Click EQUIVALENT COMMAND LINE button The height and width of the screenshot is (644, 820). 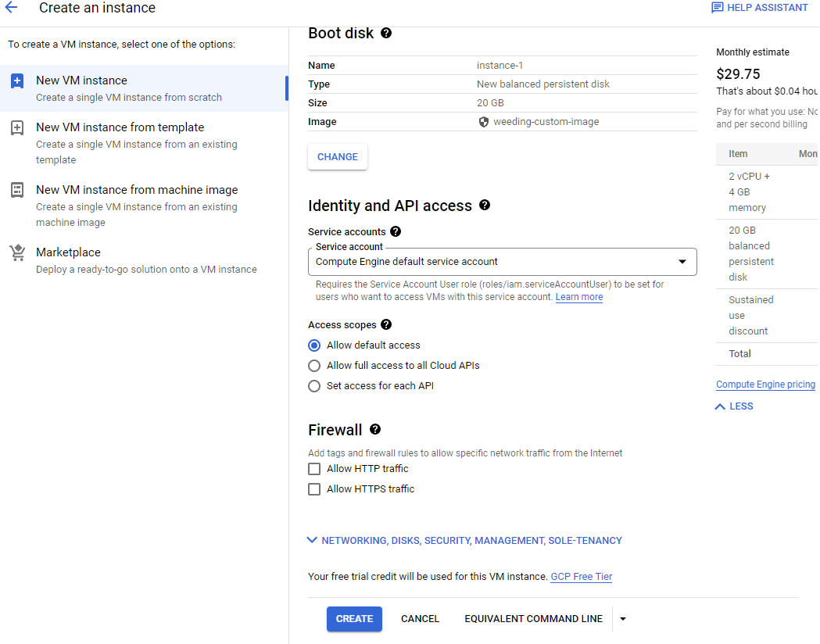coord(533,619)
